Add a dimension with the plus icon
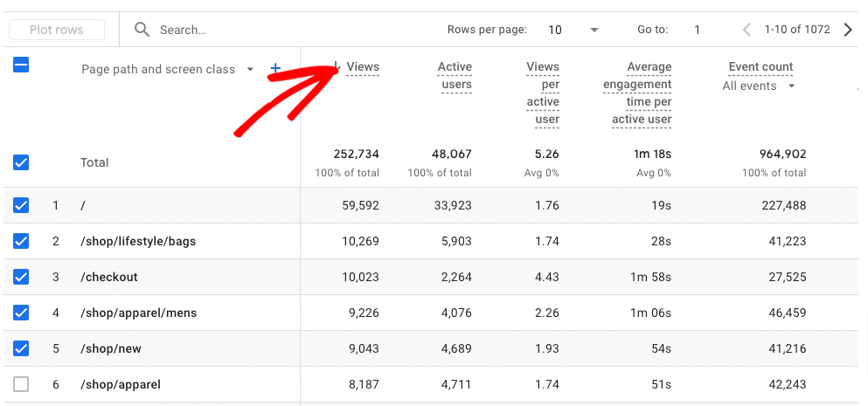868x406 pixels. [x=275, y=68]
